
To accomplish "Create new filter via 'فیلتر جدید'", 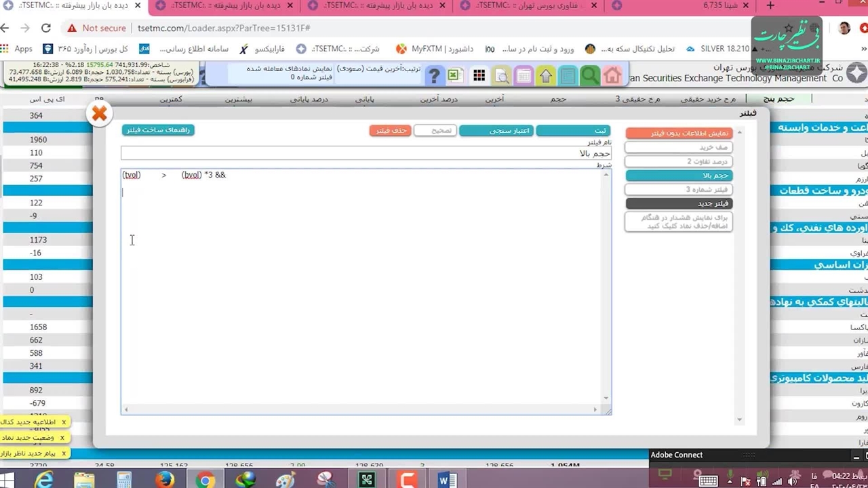I will (678, 203).
